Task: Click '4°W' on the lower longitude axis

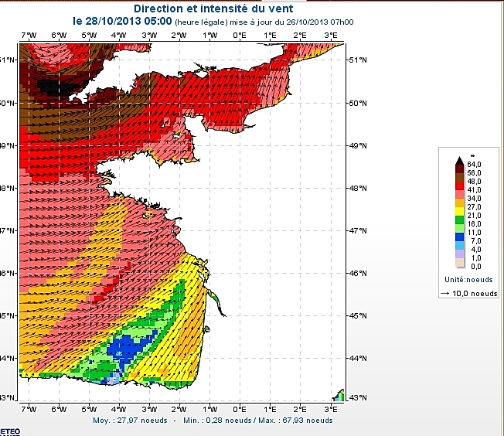Action: [119, 409]
